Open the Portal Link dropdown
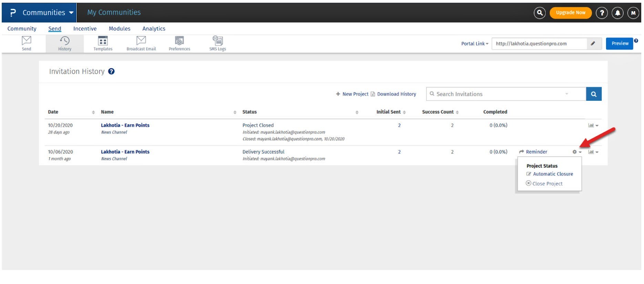The height and width of the screenshot is (284, 644). (474, 44)
